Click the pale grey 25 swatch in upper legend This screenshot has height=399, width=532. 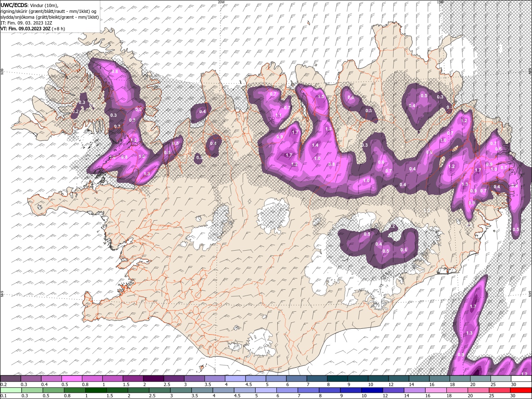(500, 379)
